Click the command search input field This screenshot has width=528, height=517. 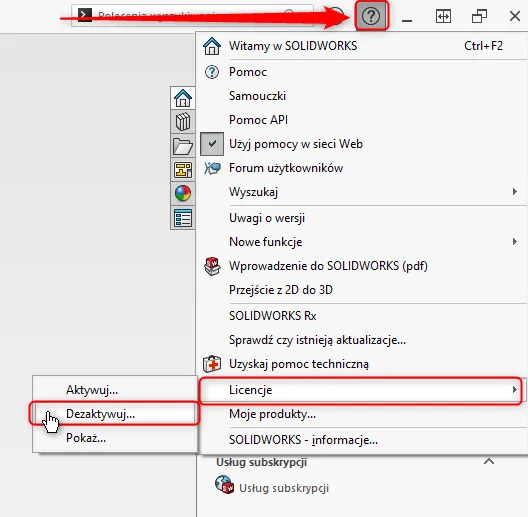(x=192, y=15)
